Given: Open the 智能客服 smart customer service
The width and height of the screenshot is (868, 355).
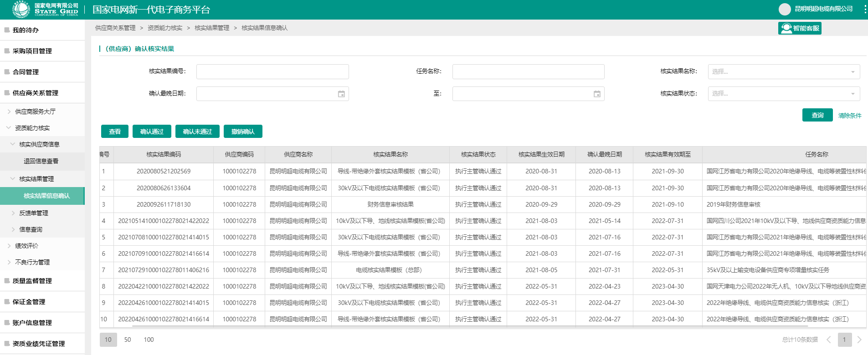Looking at the screenshot, I should [x=800, y=28].
